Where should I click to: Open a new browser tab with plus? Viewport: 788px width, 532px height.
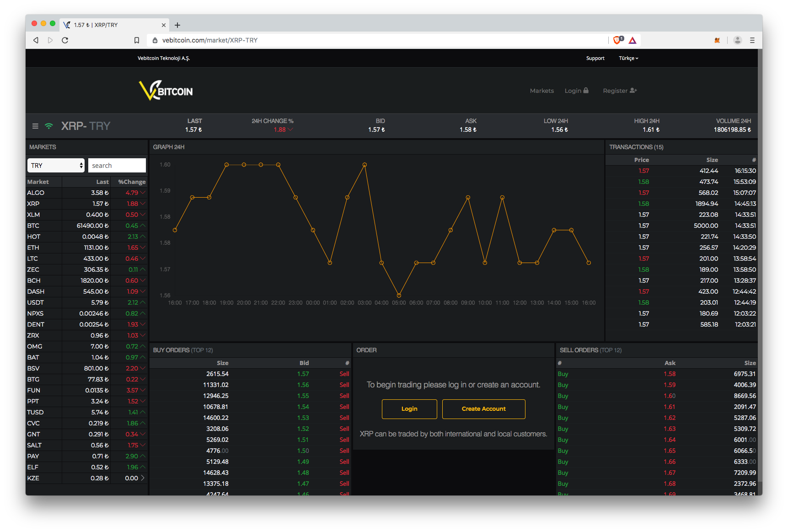(177, 25)
